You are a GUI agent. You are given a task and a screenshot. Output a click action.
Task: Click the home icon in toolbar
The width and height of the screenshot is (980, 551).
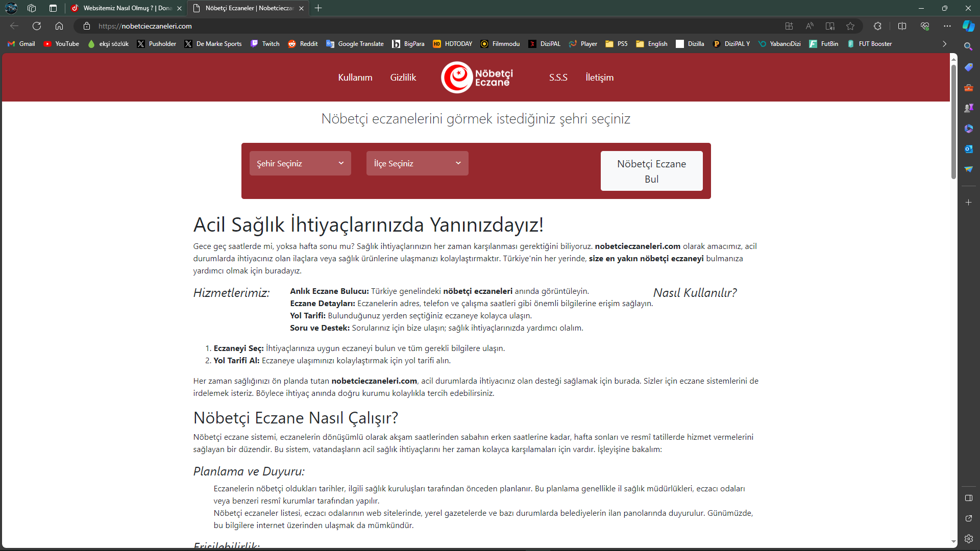[x=59, y=26]
